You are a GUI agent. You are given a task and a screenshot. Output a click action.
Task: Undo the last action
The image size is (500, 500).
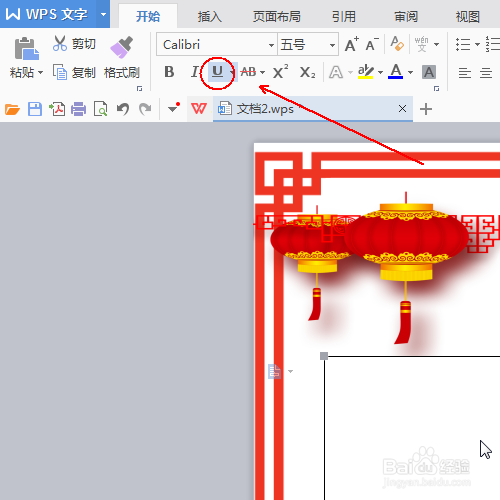pyautogui.click(x=123, y=109)
